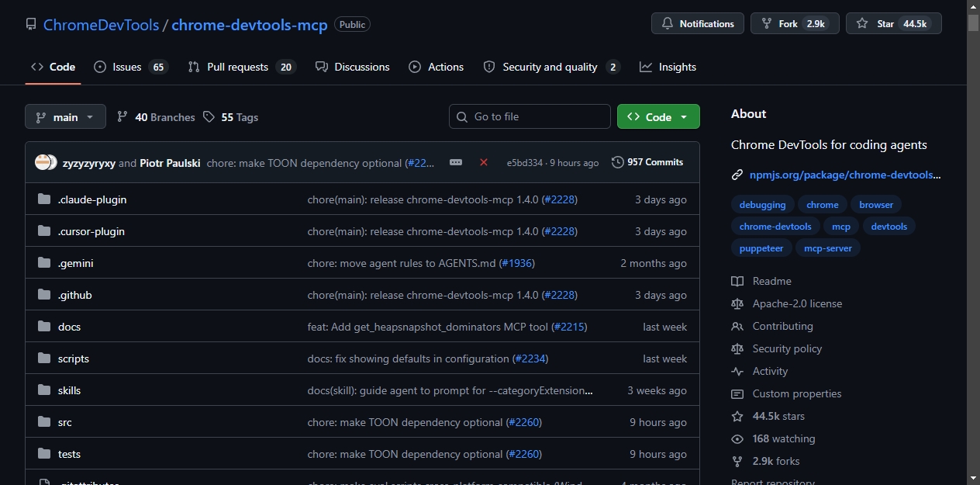The width and height of the screenshot is (980, 485).
Task: Open the #2234 link in scripts row
Action: 530,359
